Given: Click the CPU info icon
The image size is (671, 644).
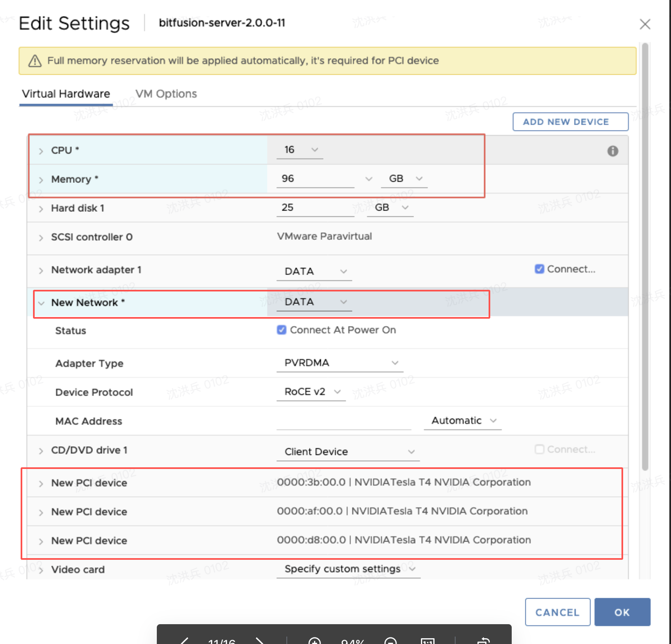Looking at the screenshot, I should [613, 151].
